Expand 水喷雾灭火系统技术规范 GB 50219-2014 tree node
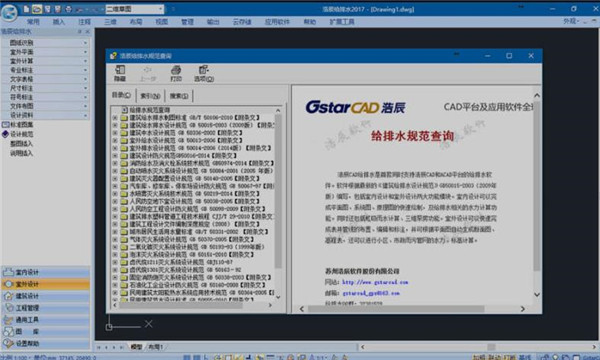The width and height of the screenshot is (600, 360). pos(115,194)
